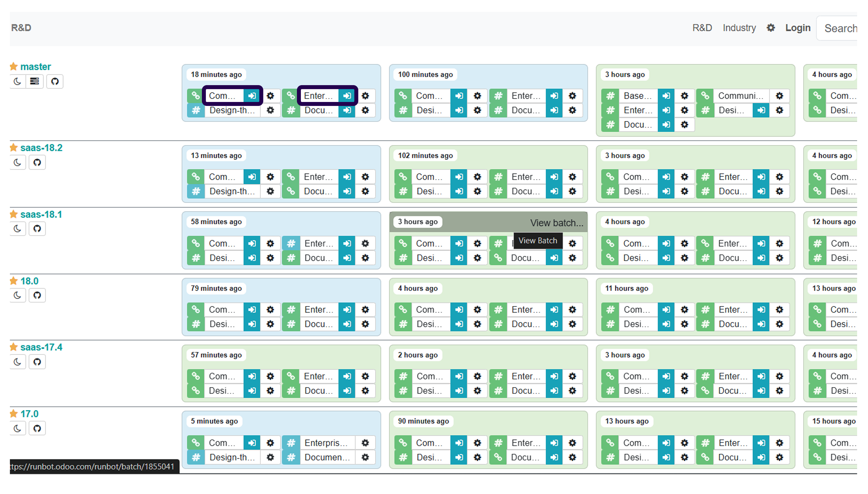Click hash icon of Com... in 18.0 11 hours batch
This screenshot has height=494, width=868.
pyautogui.click(x=610, y=309)
